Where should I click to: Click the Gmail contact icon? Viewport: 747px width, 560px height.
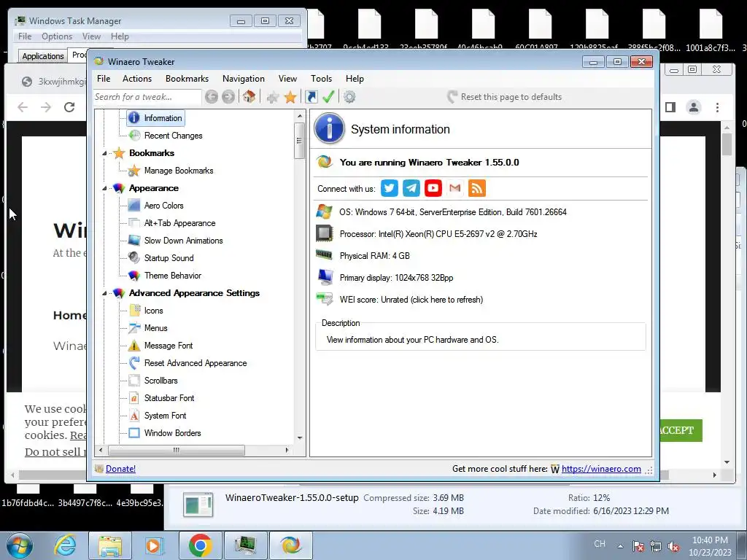click(455, 188)
